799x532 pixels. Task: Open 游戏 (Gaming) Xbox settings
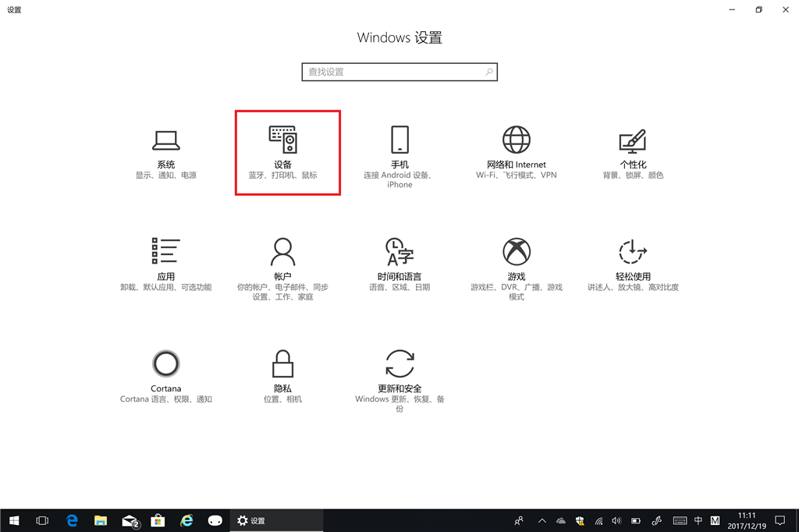[x=516, y=264]
